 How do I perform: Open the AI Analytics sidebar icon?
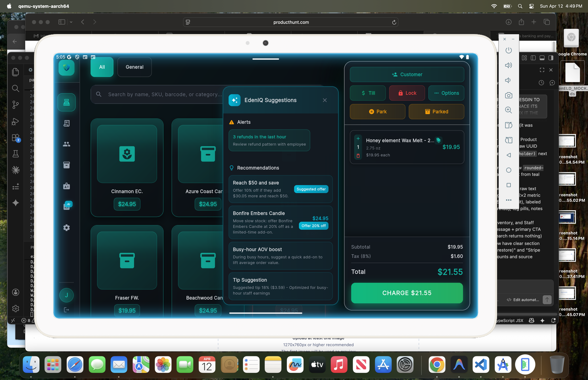pyautogui.click(x=67, y=205)
